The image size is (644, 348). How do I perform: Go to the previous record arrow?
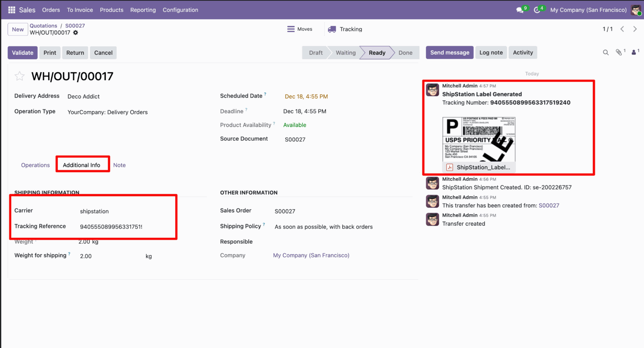(x=622, y=29)
